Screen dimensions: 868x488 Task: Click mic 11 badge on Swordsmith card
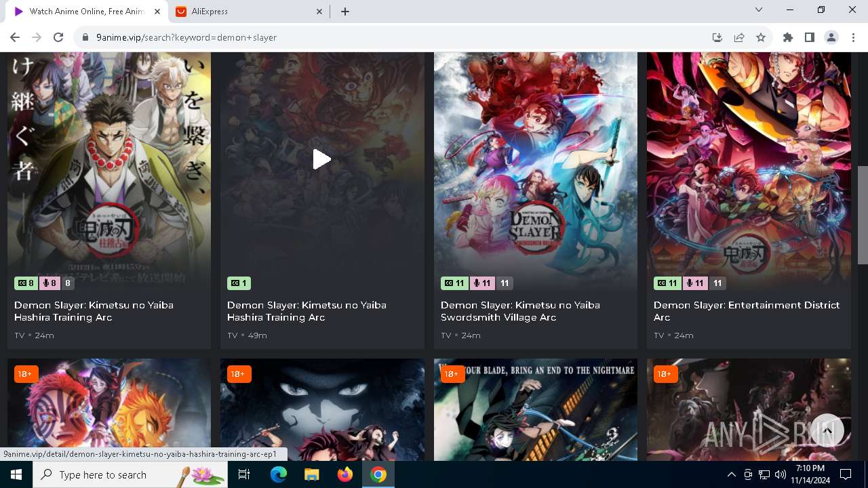(481, 283)
